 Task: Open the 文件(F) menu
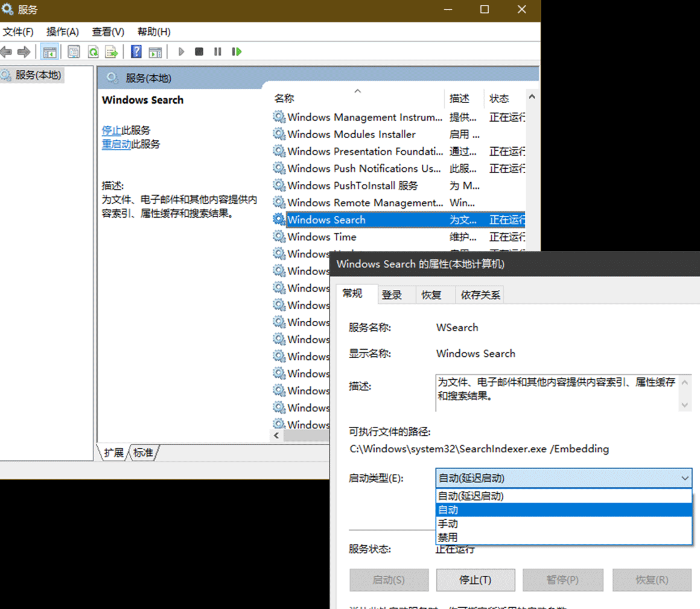(18, 32)
